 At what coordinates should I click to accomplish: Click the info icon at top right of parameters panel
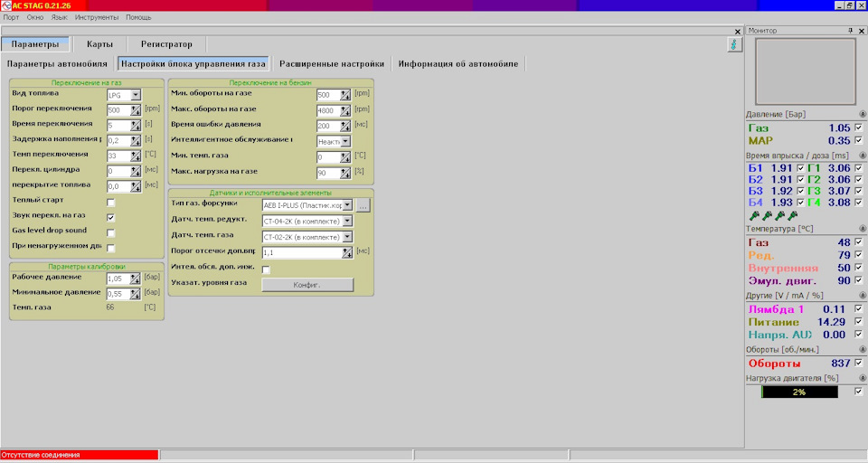pyautogui.click(x=734, y=44)
